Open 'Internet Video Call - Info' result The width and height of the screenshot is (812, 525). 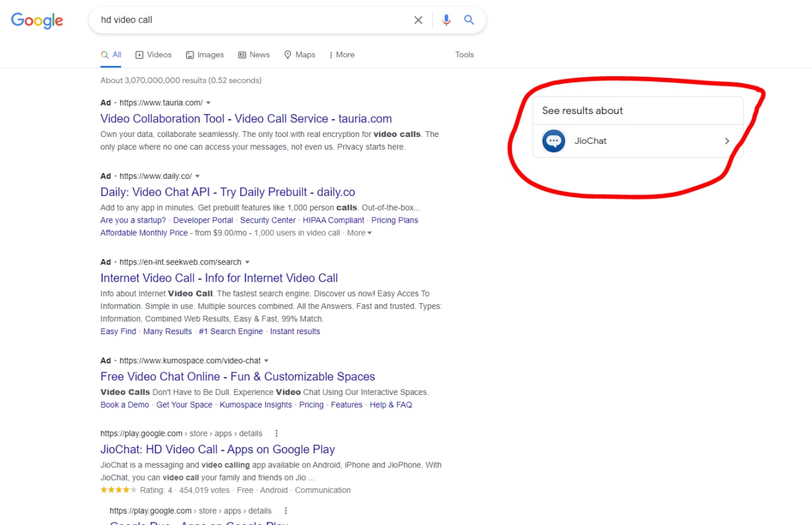tap(219, 278)
